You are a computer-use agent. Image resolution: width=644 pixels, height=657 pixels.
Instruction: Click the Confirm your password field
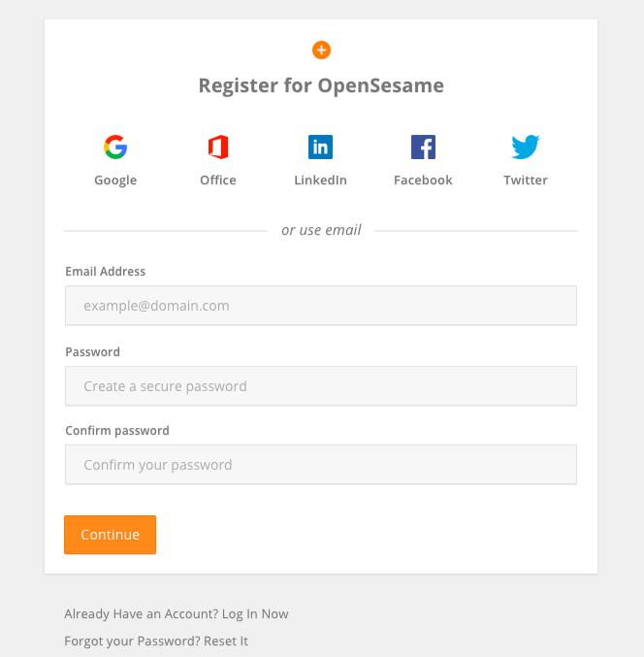pyautogui.click(x=321, y=465)
